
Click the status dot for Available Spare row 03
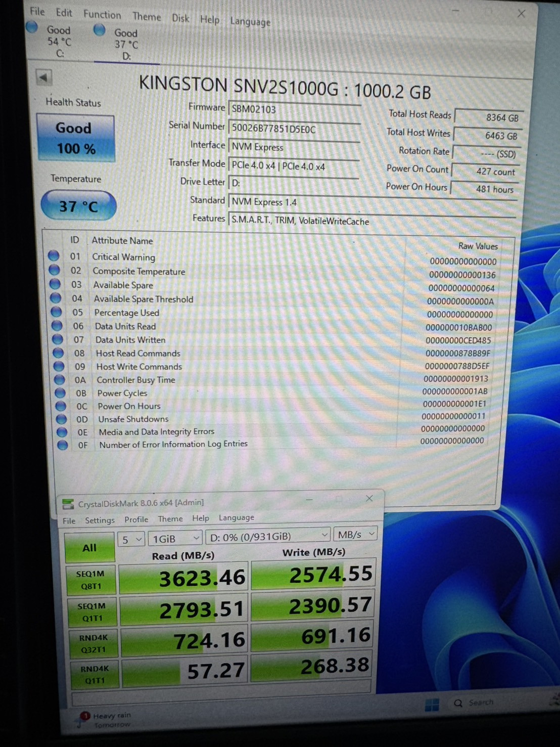click(x=55, y=284)
